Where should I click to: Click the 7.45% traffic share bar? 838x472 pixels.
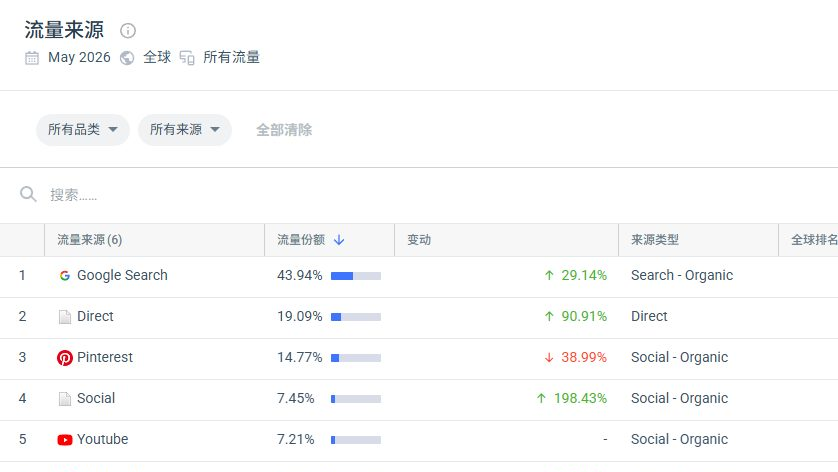point(356,399)
